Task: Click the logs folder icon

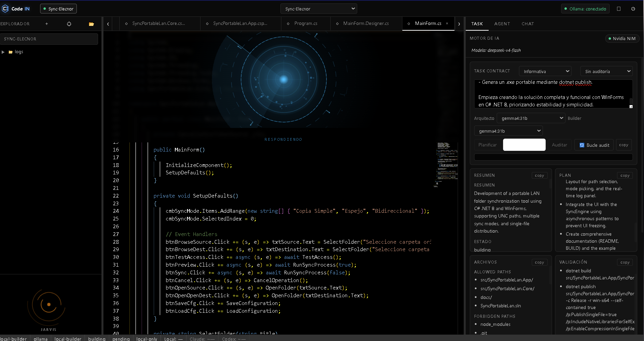Action: click(x=10, y=52)
